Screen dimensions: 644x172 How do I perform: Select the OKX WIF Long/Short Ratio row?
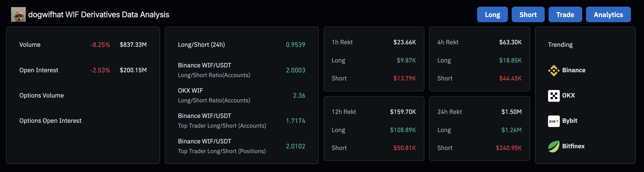click(x=242, y=96)
